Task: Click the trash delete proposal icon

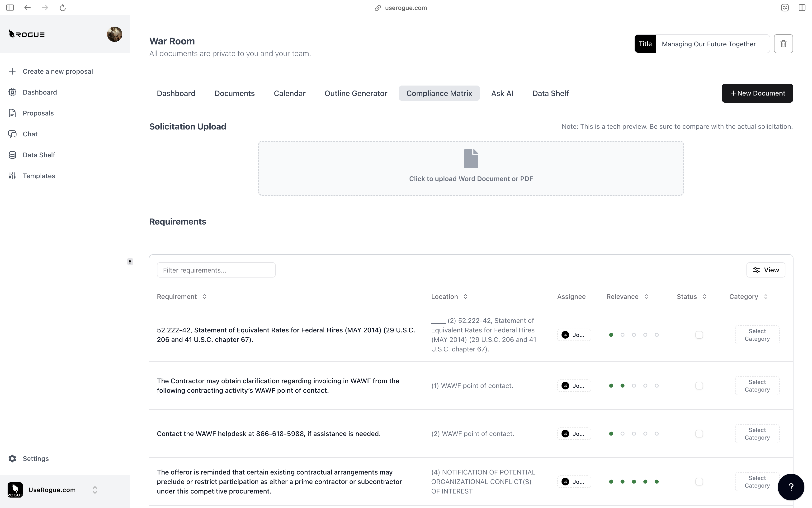Action: 783,44
